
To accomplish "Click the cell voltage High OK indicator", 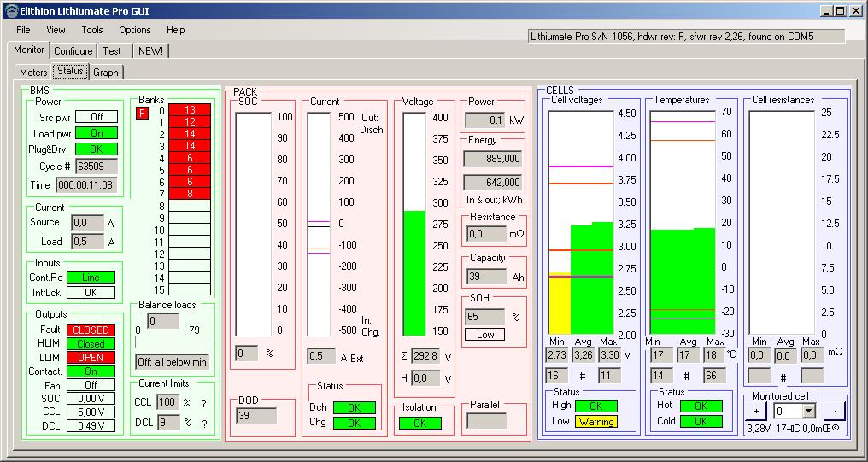I will pyautogui.click(x=595, y=406).
